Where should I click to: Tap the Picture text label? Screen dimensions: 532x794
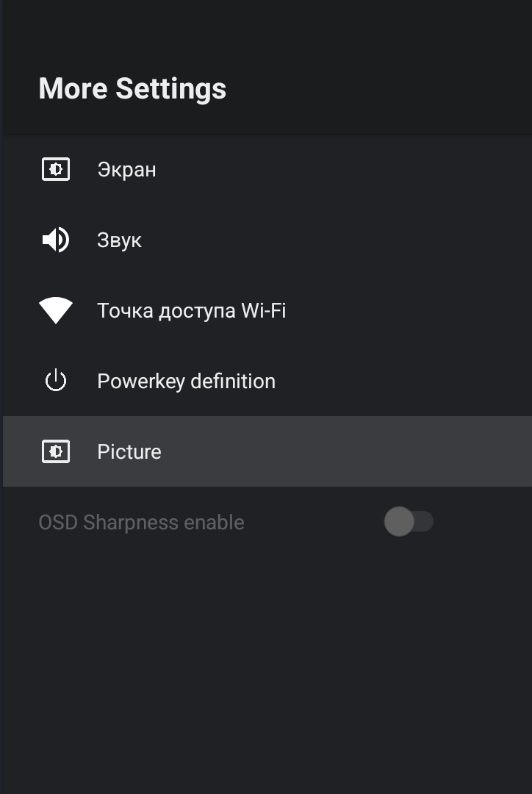click(x=129, y=451)
